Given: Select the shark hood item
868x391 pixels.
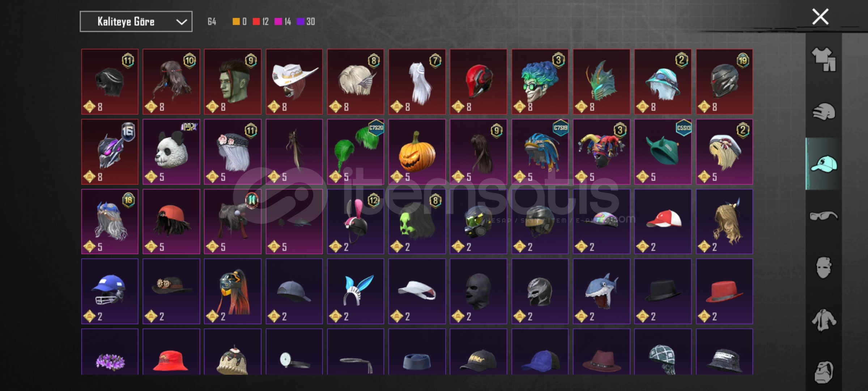Looking at the screenshot, I should click(601, 291).
